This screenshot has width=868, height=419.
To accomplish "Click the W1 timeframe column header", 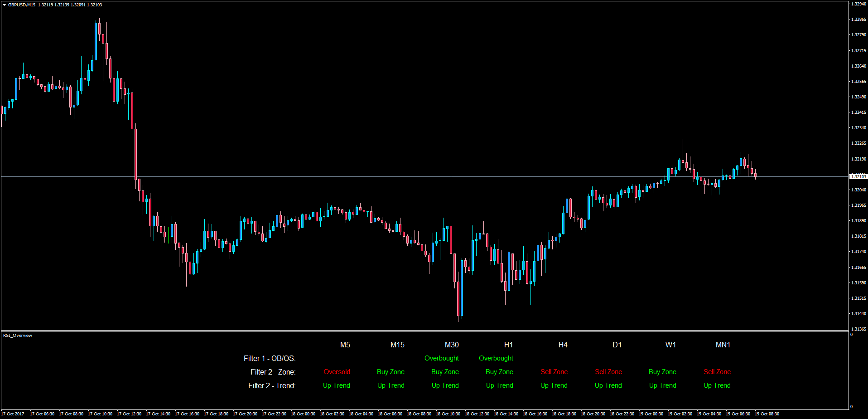I will click(671, 345).
